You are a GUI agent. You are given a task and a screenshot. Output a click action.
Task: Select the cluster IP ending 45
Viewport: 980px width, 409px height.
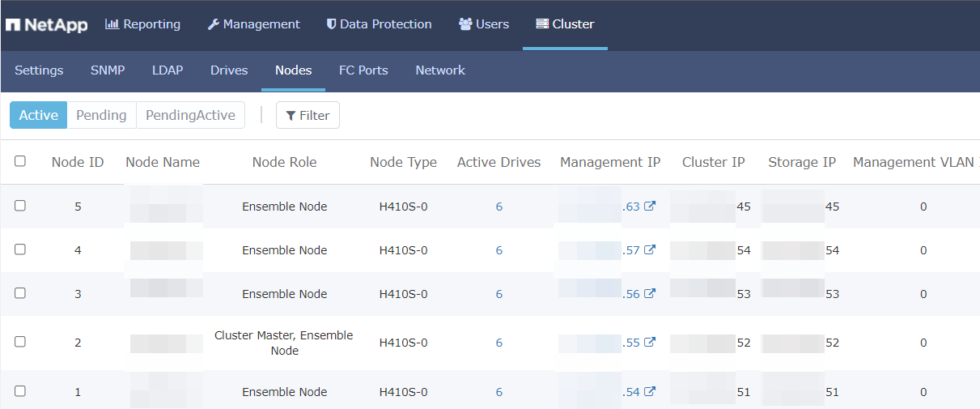[711, 207]
